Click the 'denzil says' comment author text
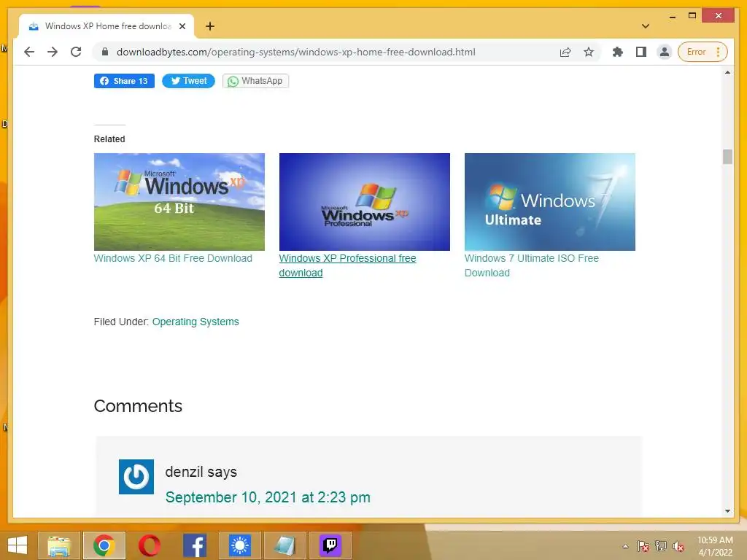 pos(201,472)
